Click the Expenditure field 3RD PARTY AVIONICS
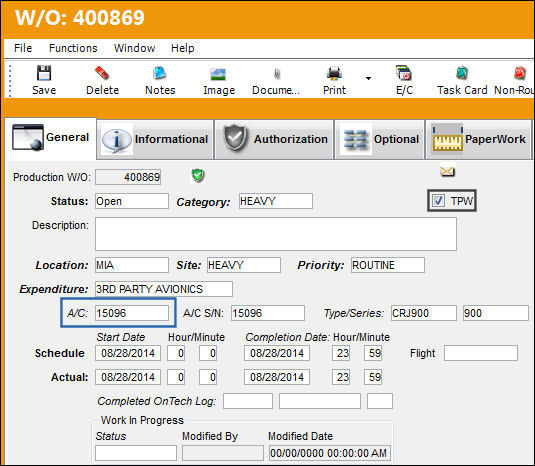 pyautogui.click(x=164, y=289)
